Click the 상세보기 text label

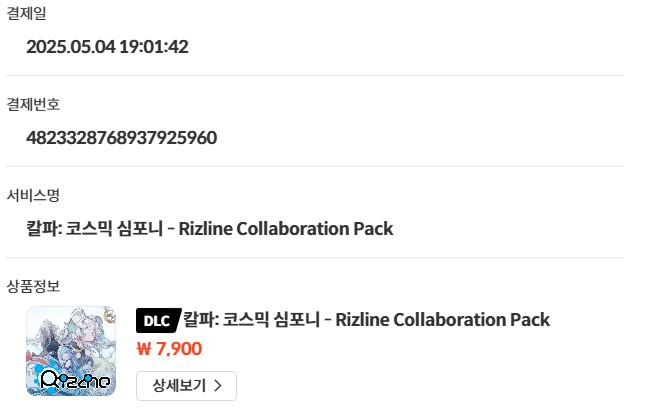[179, 386]
